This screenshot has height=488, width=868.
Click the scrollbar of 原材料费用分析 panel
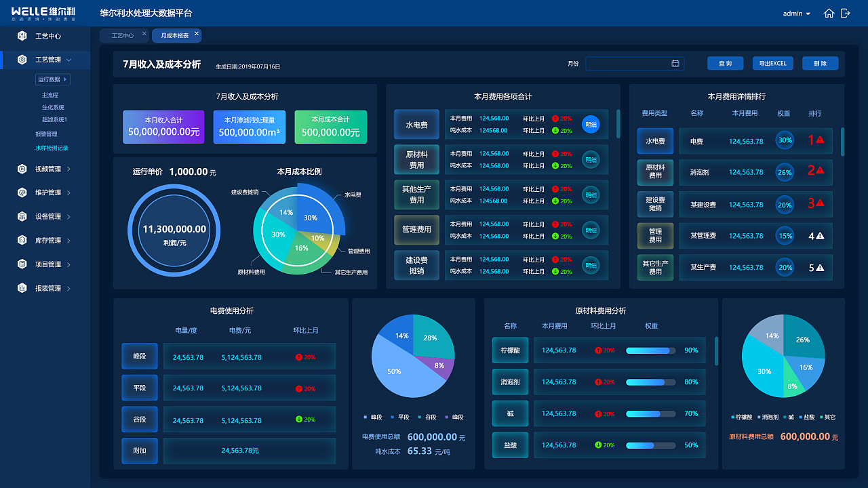point(716,350)
